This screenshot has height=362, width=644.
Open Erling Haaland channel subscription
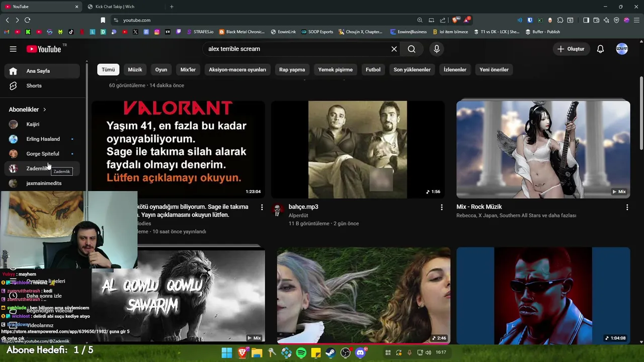(x=42, y=139)
